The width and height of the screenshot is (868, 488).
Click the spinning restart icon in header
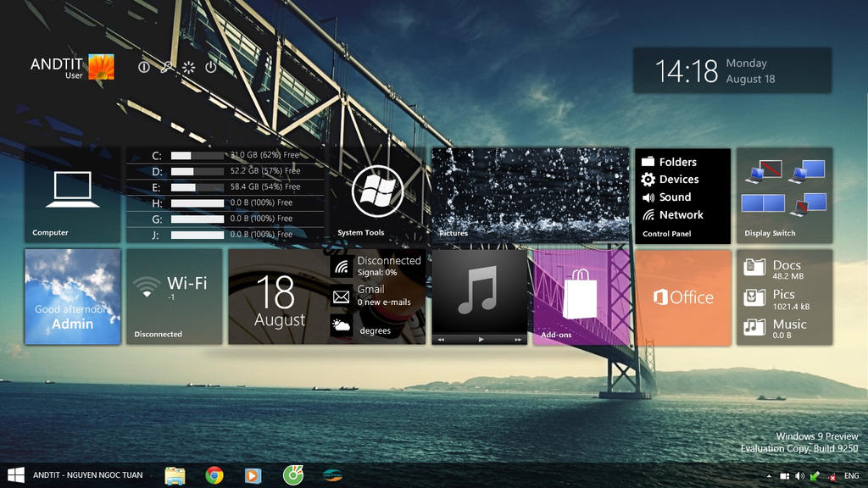click(188, 68)
